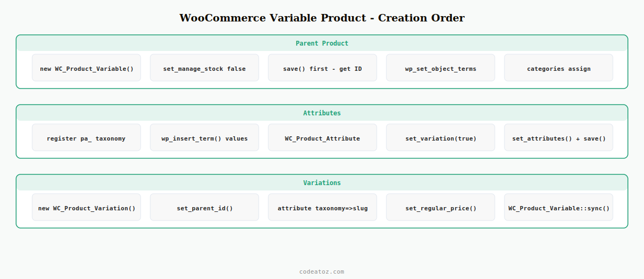The width and height of the screenshot is (644, 279).
Task: Click the 'Variations' section header
Action: (322, 183)
